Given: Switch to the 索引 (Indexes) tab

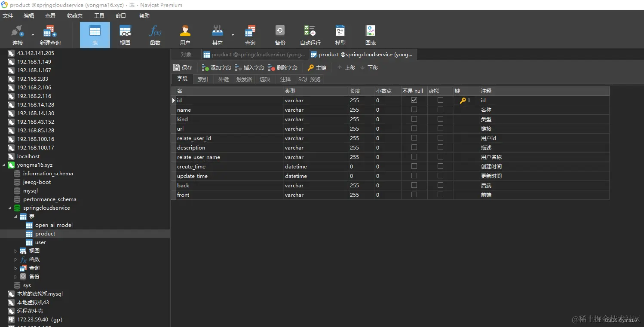Looking at the screenshot, I should click(203, 79).
